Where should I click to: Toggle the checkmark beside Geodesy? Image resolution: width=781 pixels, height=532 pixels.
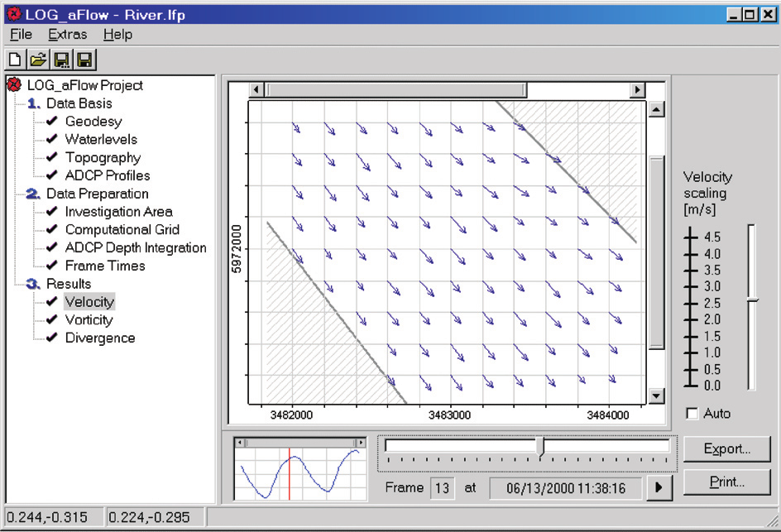coord(53,122)
